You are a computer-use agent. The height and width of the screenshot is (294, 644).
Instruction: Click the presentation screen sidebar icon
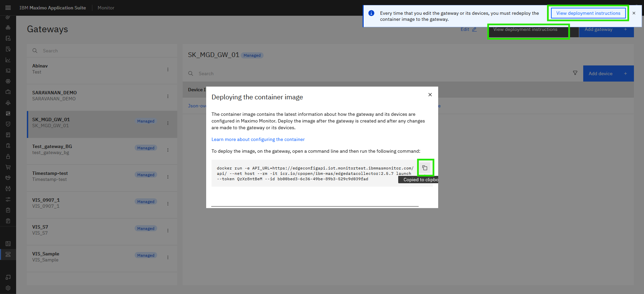coord(8,70)
